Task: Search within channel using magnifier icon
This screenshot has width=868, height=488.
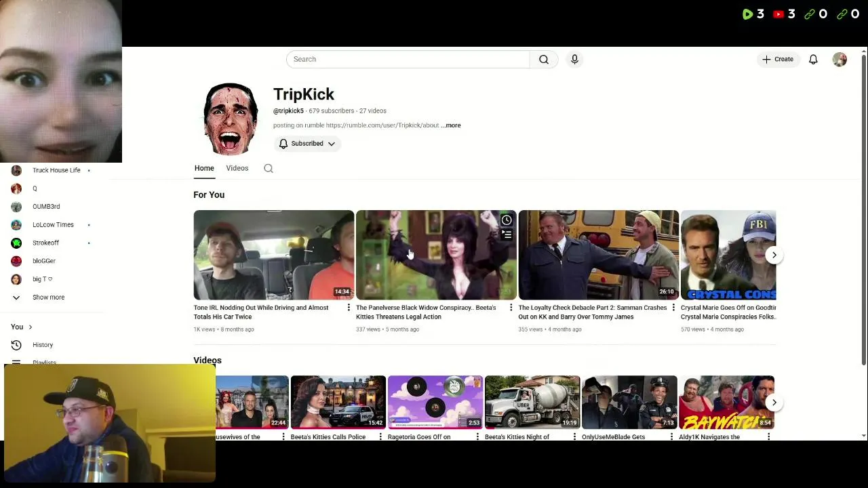Action: (269, 168)
